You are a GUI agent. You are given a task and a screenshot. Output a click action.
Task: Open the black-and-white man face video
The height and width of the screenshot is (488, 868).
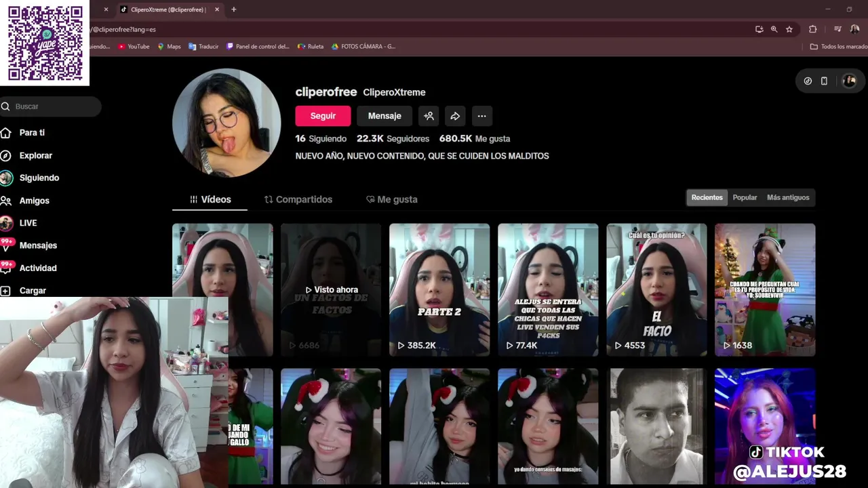coord(656,427)
